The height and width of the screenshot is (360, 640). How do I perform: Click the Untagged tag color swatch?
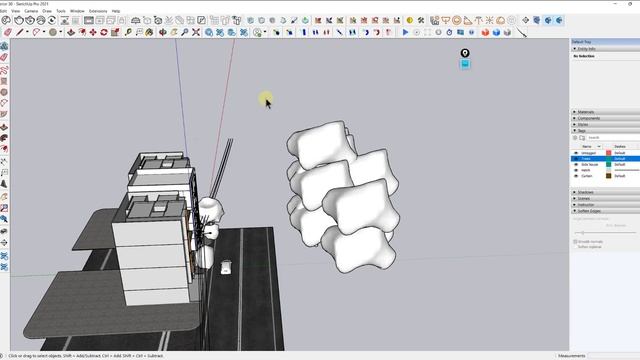coord(609,153)
